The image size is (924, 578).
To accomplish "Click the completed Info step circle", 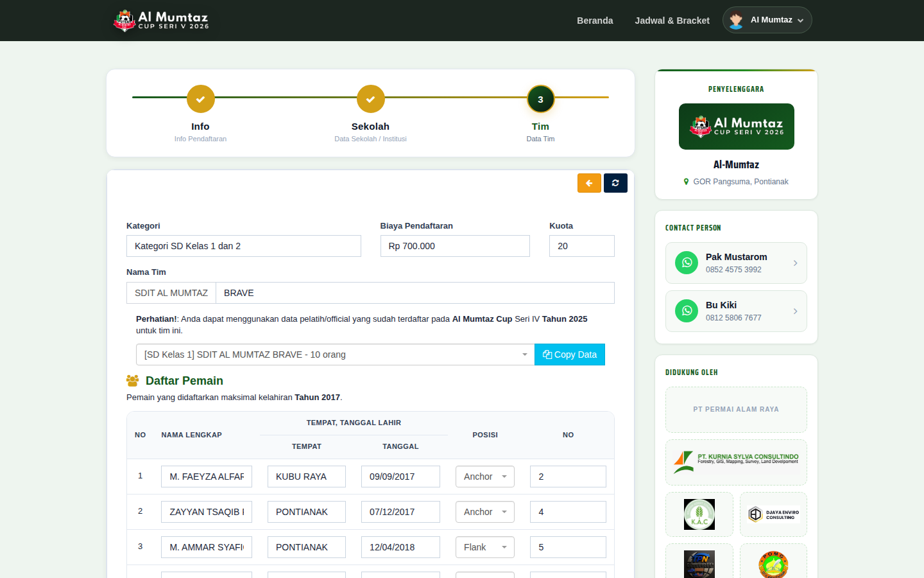I will coord(200,99).
